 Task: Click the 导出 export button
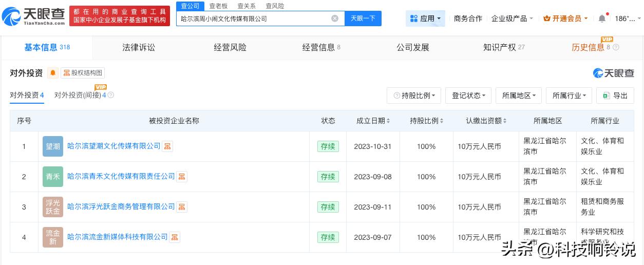615,96
